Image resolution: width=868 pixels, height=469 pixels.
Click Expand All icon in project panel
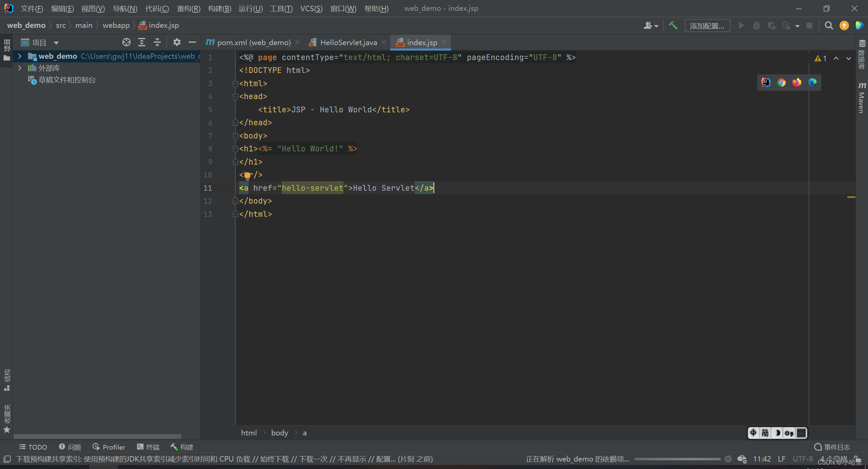tap(142, 42)
